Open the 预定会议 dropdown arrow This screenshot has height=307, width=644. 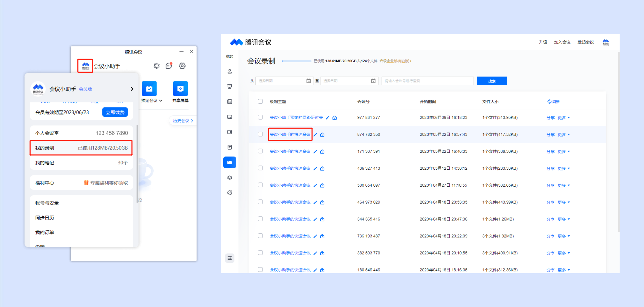pos(161,101)
